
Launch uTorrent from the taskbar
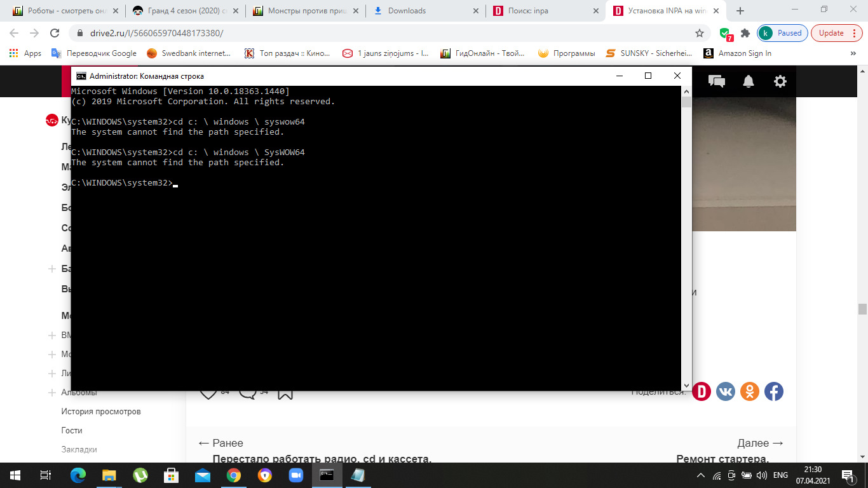(140, 475)
